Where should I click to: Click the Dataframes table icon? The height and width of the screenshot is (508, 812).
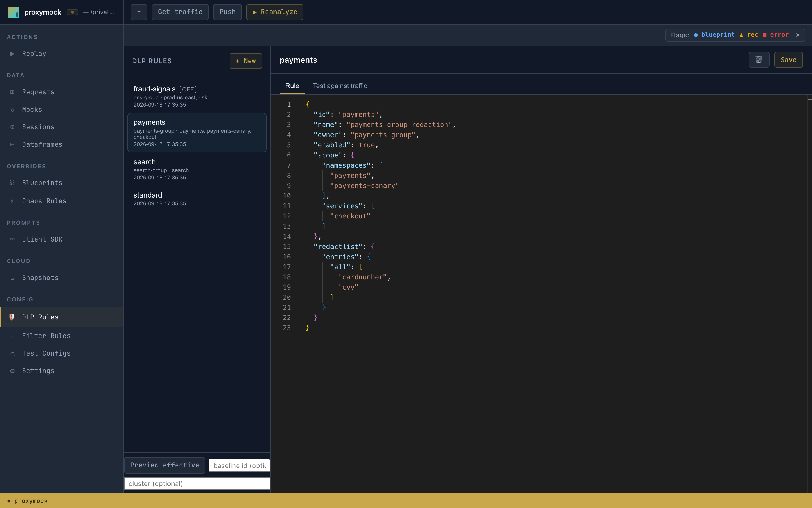[12, 144]
